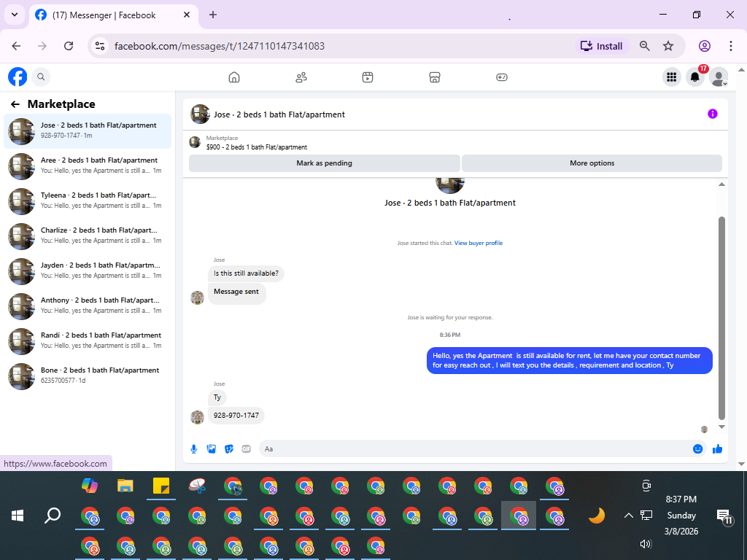Choose a sticker icon
Screen dimensions: 747x560
229,448
